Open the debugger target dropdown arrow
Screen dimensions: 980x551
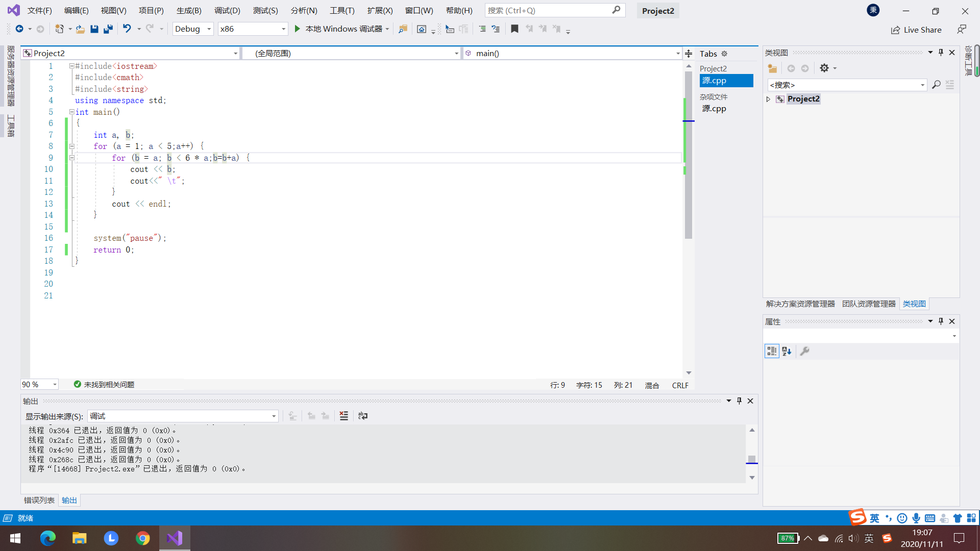point(387,29)
